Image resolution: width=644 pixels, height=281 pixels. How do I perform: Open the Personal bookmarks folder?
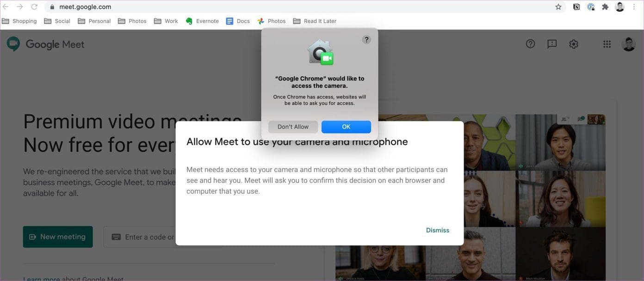pos(94,21)
